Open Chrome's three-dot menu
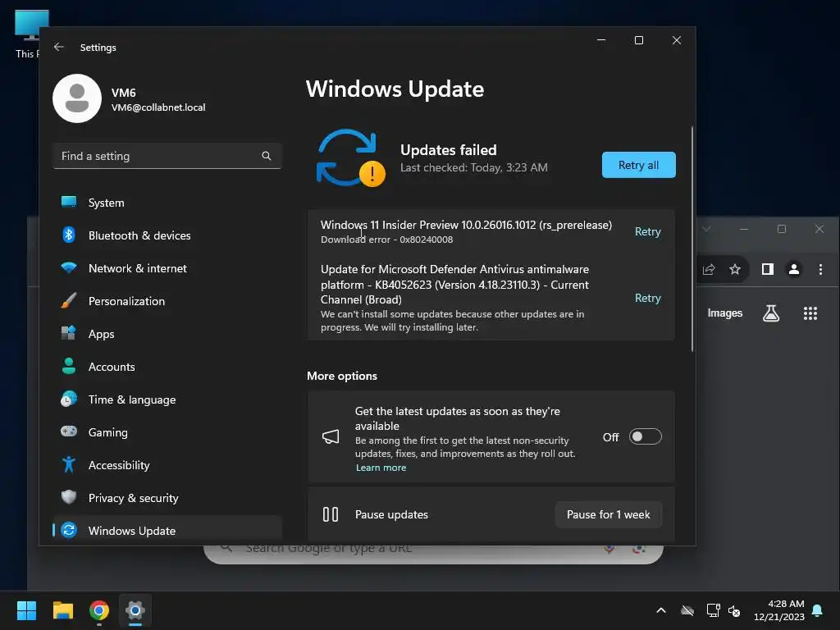Viewport: 840px width, 630px height. (x=820, y=269)
